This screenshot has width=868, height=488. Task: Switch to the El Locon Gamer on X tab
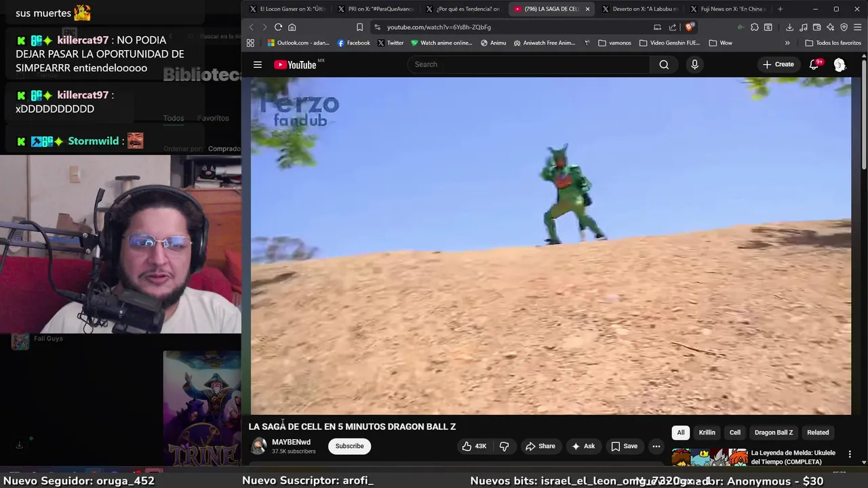[x=288, y=9]
